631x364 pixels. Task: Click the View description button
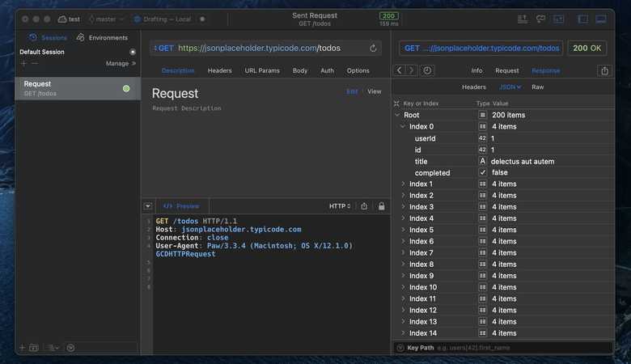(375, 91)
